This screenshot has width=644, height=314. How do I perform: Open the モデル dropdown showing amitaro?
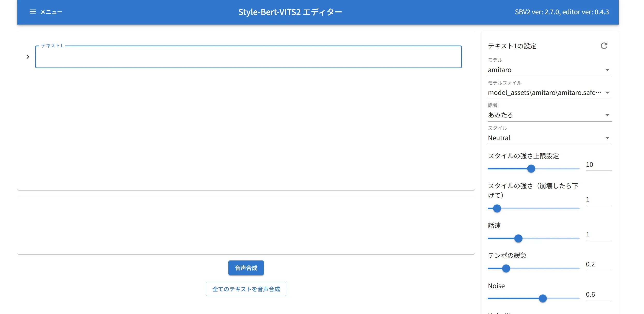click(x=549, y=70)
